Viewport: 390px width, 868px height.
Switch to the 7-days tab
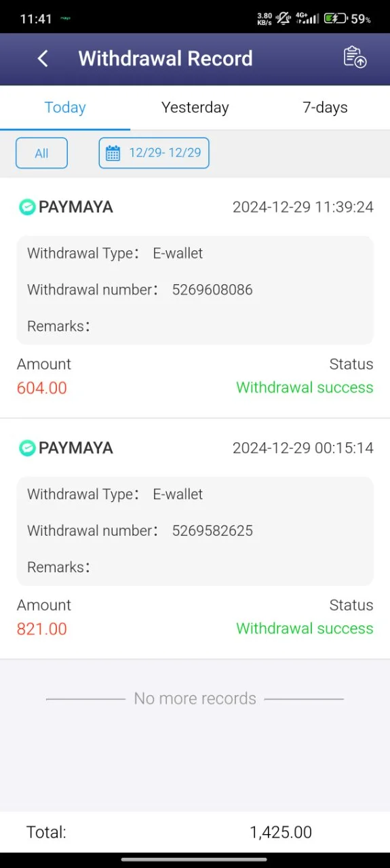click(325, 107)
